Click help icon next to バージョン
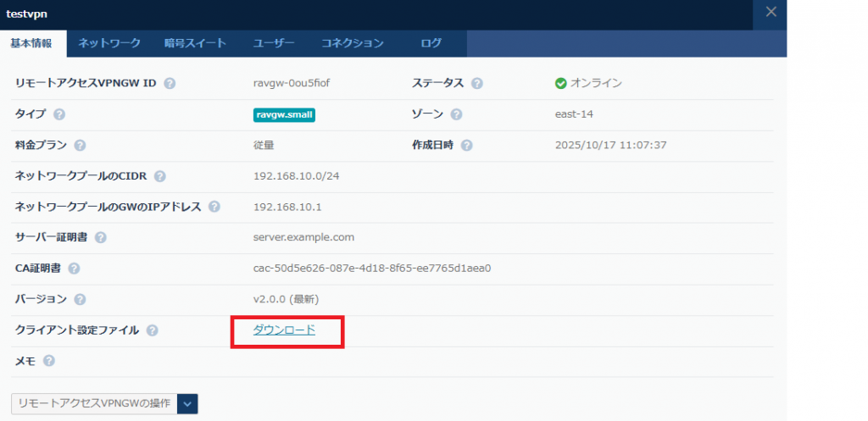The height and width of the screenshot is (421, 868). pyautogui.click(x=80, y=299)
